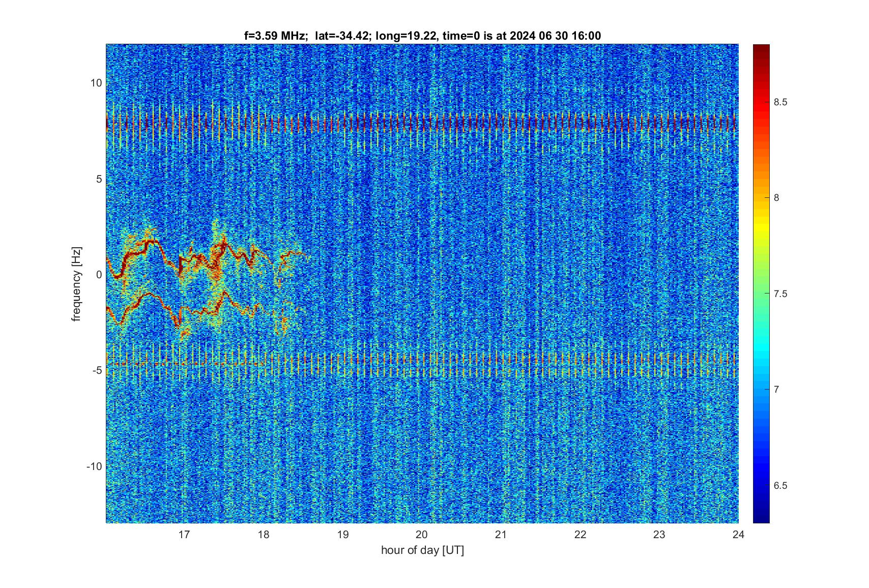869x588 pixels.
Task: Click the y-axis tick label 5
Action: pos(99,179)
